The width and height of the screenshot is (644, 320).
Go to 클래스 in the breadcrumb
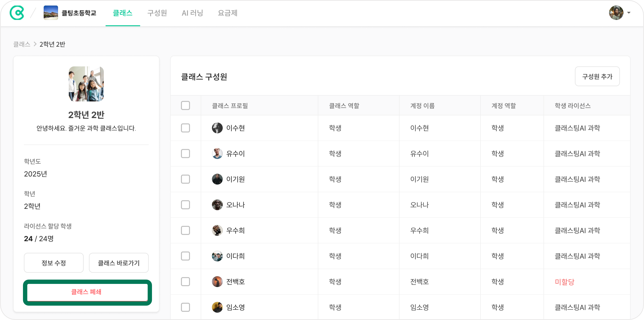tap(22, 44)
